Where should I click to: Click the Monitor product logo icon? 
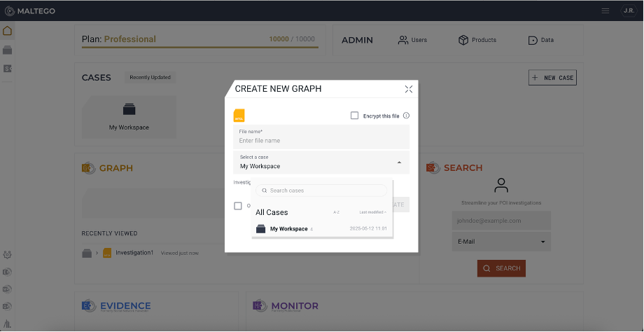[260, 305]
